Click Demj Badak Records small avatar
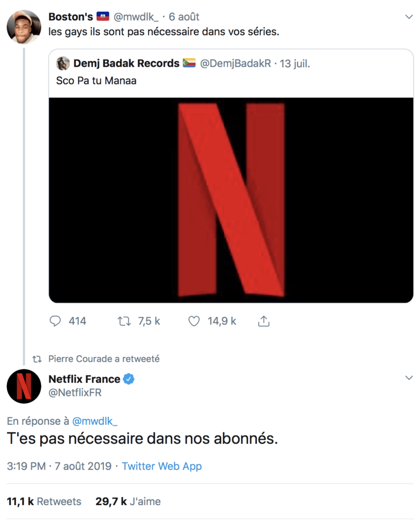This screenshot has height=521, width=420. coord(63,63)
